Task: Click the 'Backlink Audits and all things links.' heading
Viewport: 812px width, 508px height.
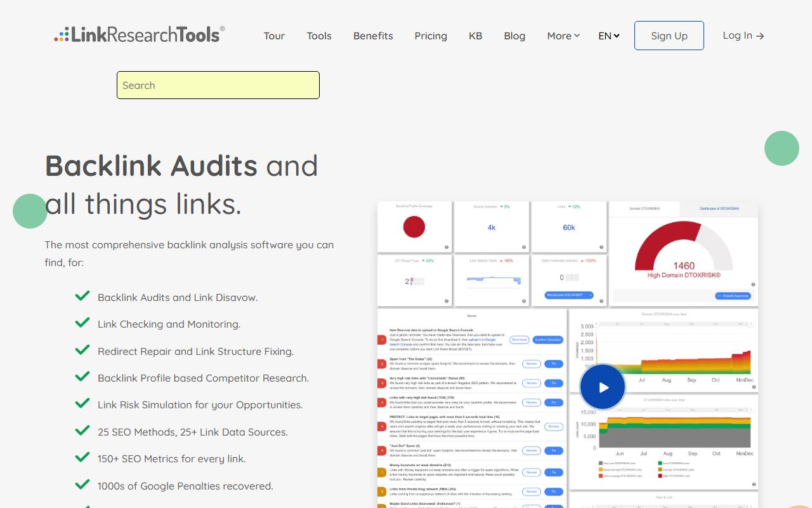Action: (x=181, y=185)
